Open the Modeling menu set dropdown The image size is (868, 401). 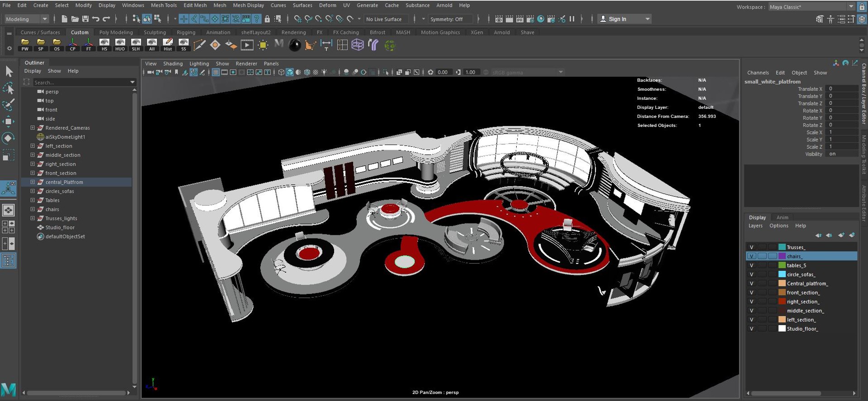(x=27, y=19)
